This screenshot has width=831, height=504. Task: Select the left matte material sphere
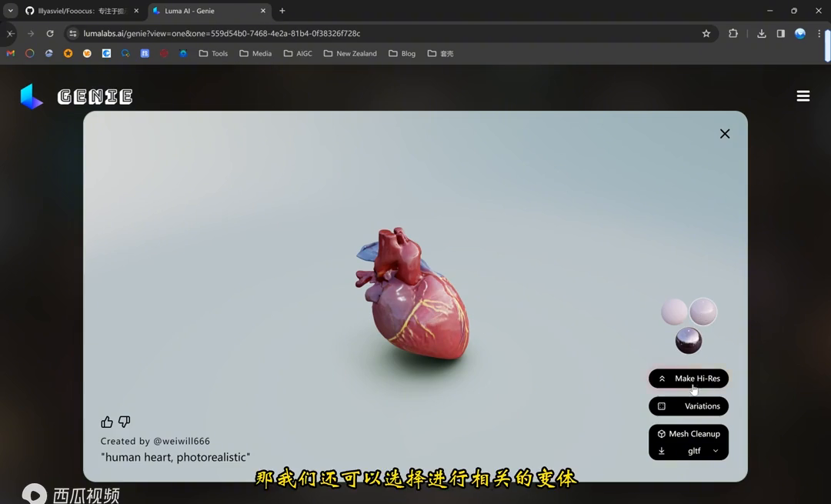(x=674, y=312)
